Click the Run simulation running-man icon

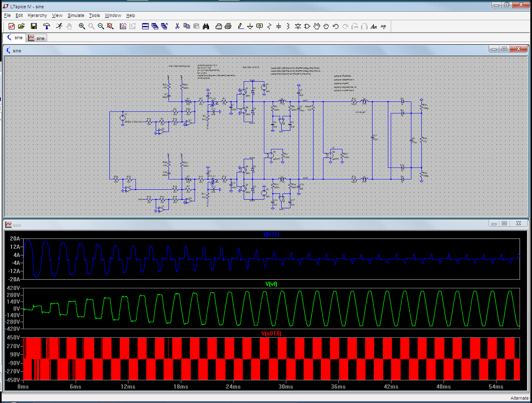pyautogui.click(x=59, y=26)
